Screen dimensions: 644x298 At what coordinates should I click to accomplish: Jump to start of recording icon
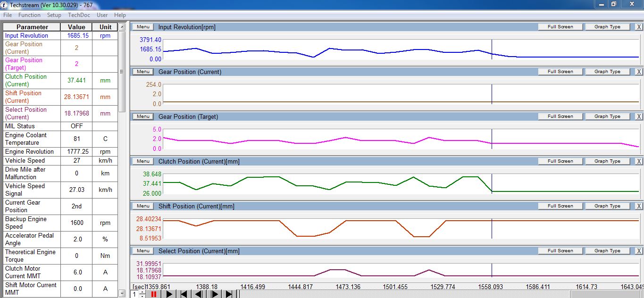click(184, 294)
